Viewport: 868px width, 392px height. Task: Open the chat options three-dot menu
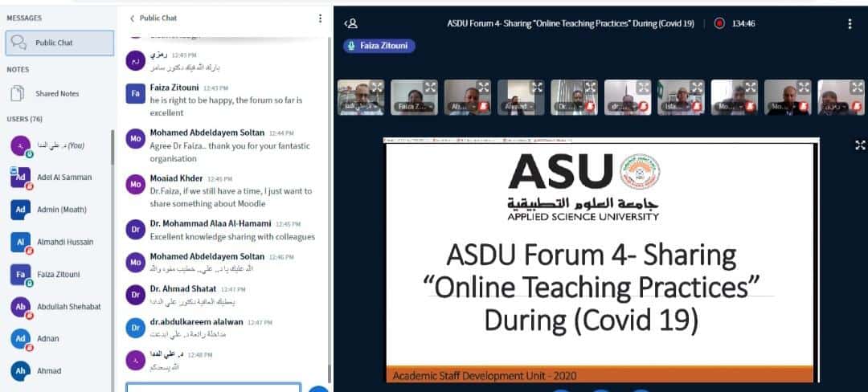click(x=320, y=18)
